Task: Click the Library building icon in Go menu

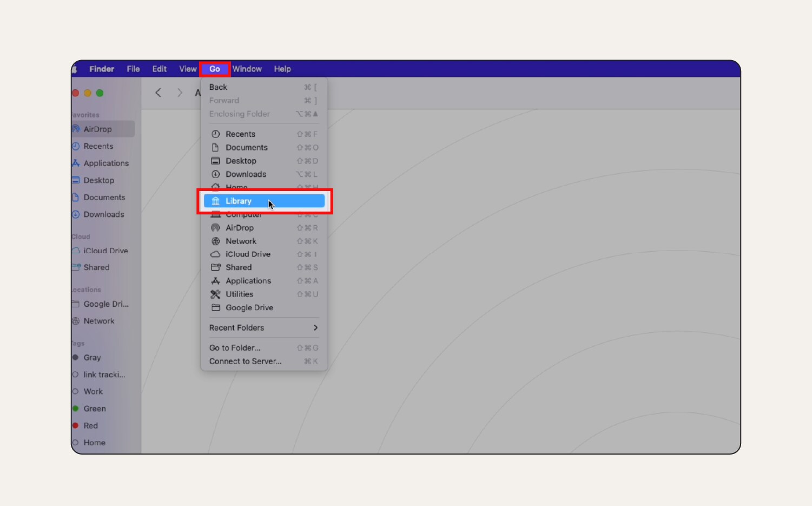Action: pyautogui.click(x=215, y=201)
